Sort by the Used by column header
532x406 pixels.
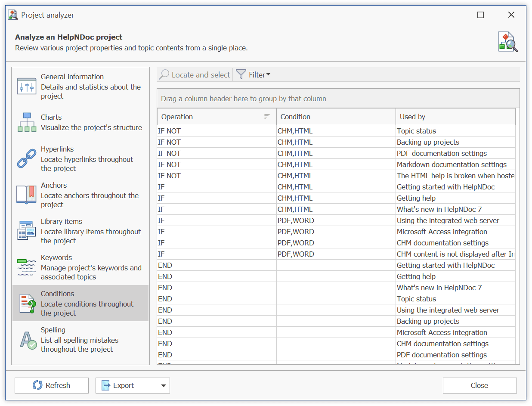tap(455, 117)
